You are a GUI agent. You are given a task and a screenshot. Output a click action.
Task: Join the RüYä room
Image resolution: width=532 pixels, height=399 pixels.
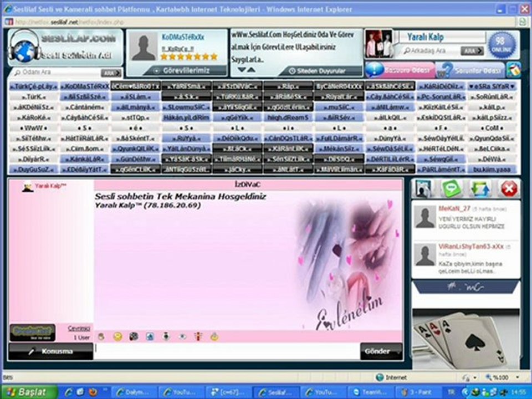click(186, 138)
